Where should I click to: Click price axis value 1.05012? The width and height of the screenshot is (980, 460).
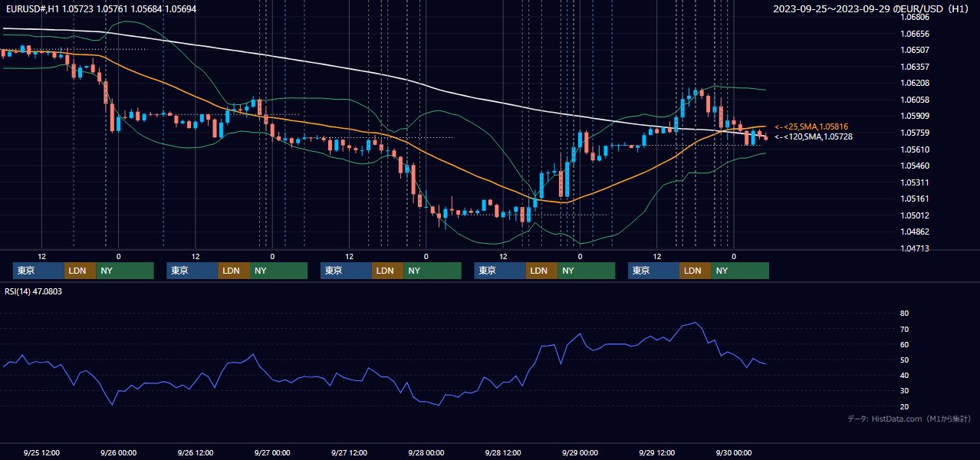[915, 215]
